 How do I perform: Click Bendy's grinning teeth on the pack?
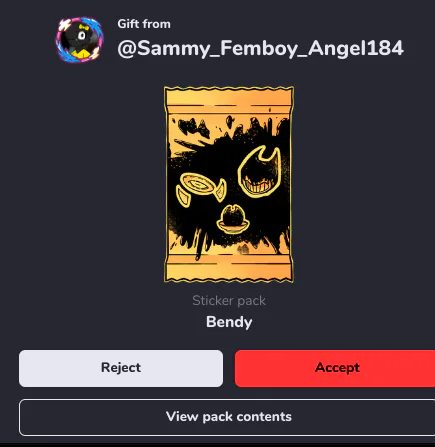258,186
